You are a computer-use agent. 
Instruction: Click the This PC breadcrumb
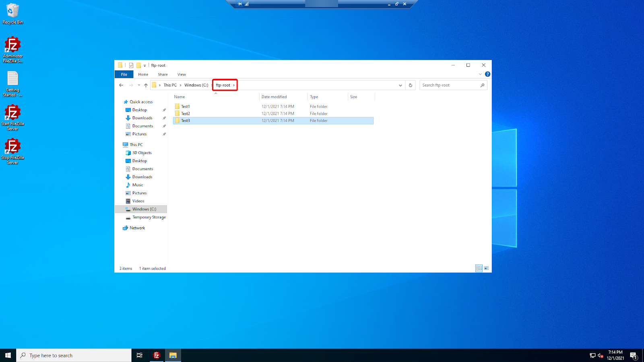tap(170, 85)
